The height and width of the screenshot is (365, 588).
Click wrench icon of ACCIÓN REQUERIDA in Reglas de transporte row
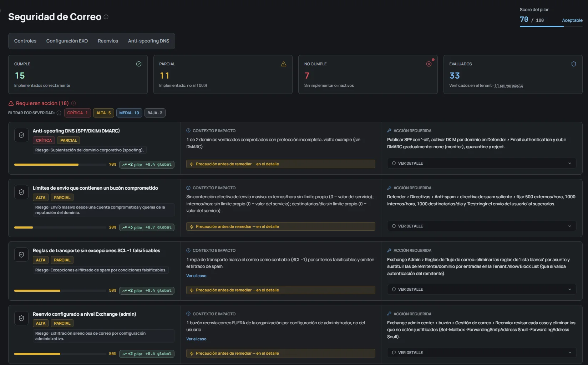pos(389,250)
